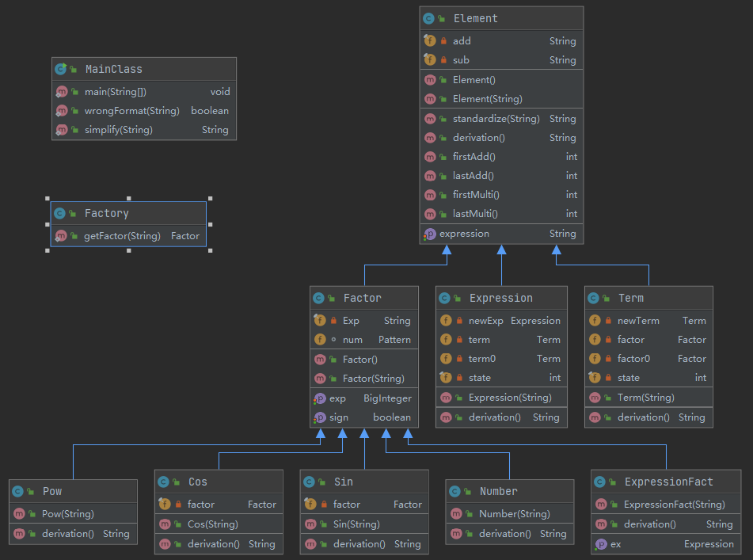The image size is (753, 560).
Task: Select the Element class title
Action: click(476, 19)
